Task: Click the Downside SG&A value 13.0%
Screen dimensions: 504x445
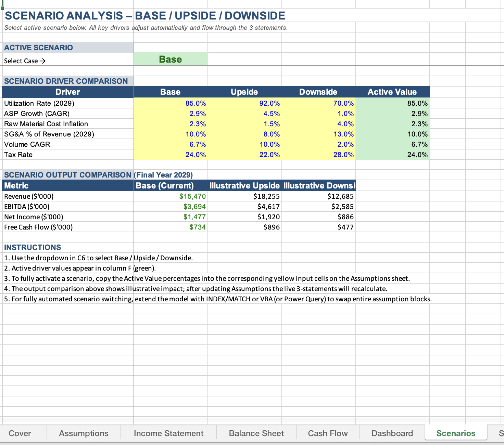Action: [319, 134]
